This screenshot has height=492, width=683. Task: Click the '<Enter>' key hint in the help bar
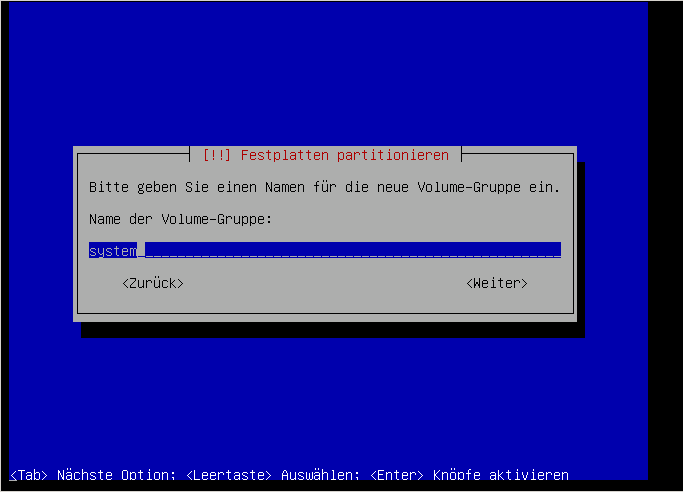pyautogui.click(x=396, y=475)
